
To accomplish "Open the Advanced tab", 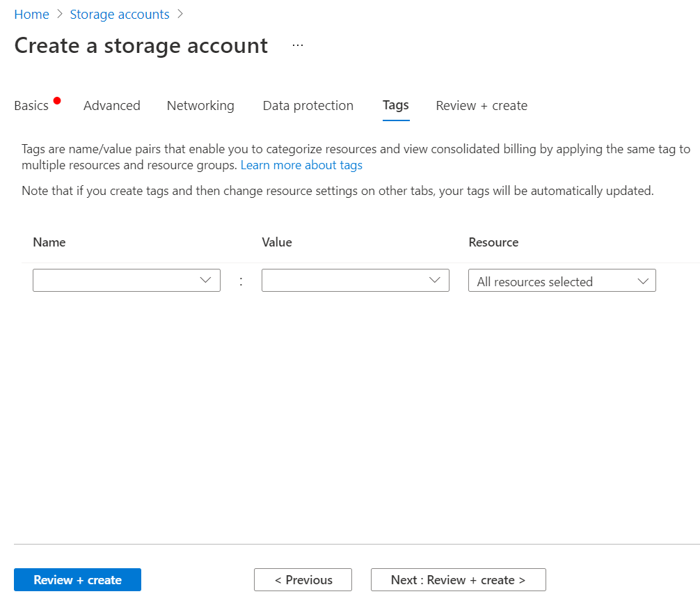I will pyautogui.click(x=112, y=106).
